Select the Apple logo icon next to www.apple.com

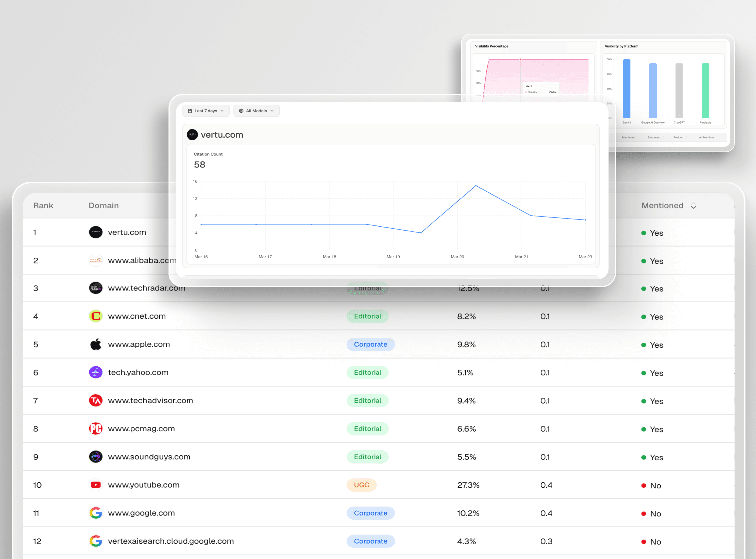95,344
